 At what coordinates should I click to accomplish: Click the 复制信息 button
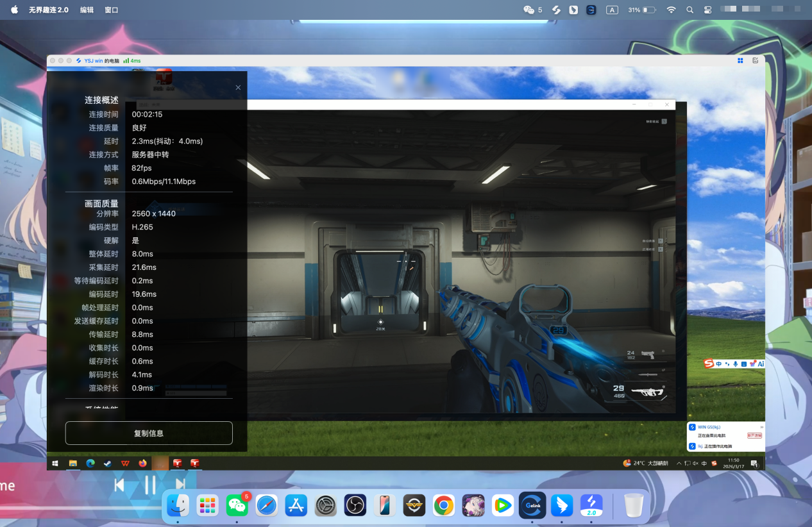[149, 433]
